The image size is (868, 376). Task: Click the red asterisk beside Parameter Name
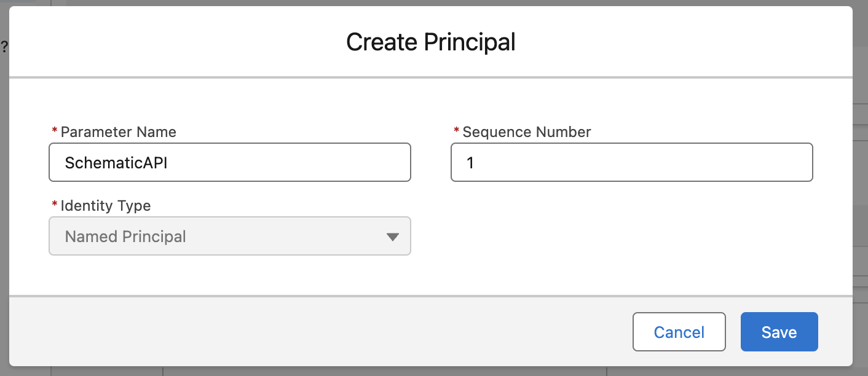[x=54, y=131]
